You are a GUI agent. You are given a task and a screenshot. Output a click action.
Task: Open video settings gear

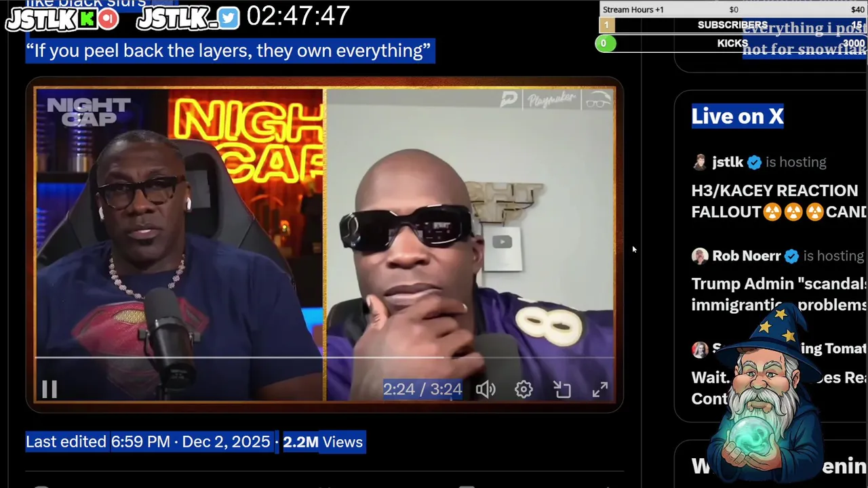pos(524,389)
